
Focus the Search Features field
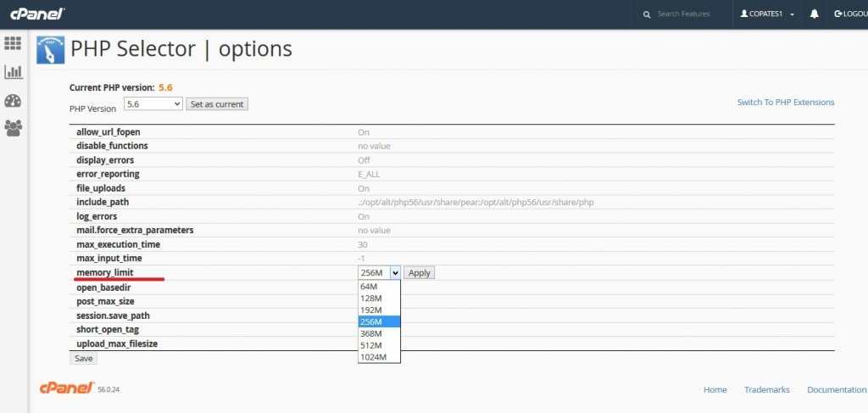[684, 14]
